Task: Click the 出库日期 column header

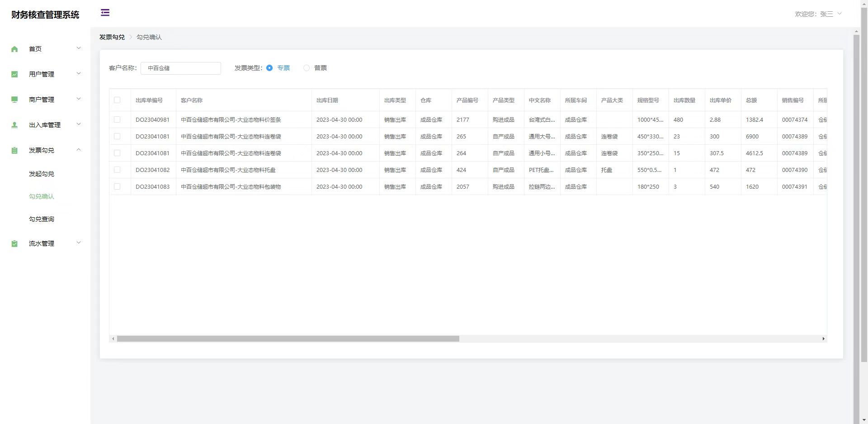Action: pos(327,100)
